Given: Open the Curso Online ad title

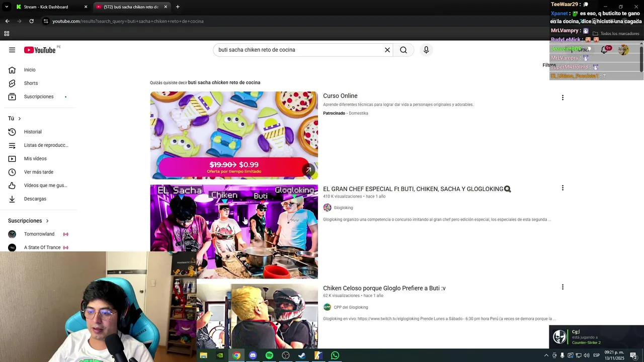Looking at the screenshot, I should 340,96.
